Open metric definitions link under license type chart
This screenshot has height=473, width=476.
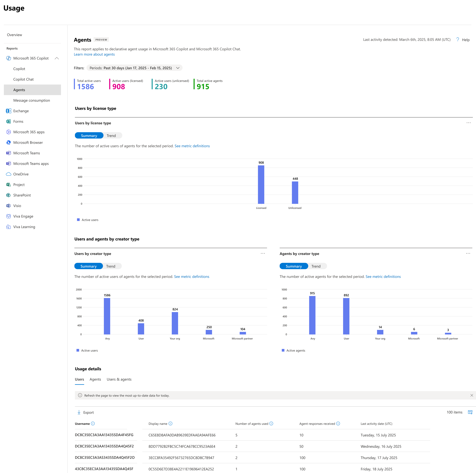coord(192,146)
